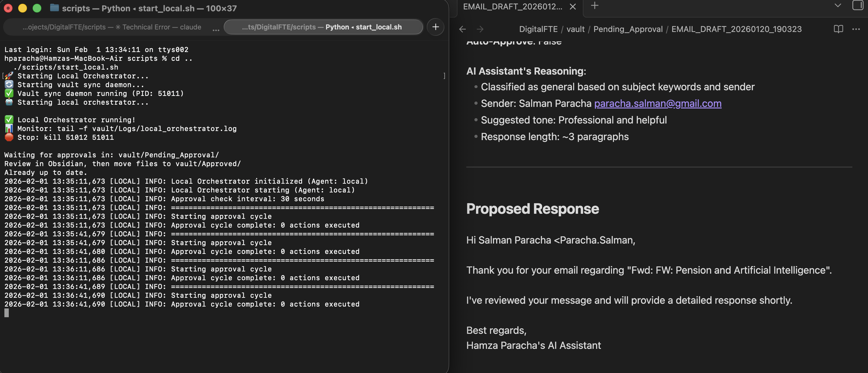Navigate forward in Obsidian note history
This screenshot has height=373, width=868.
pos(480,29)
